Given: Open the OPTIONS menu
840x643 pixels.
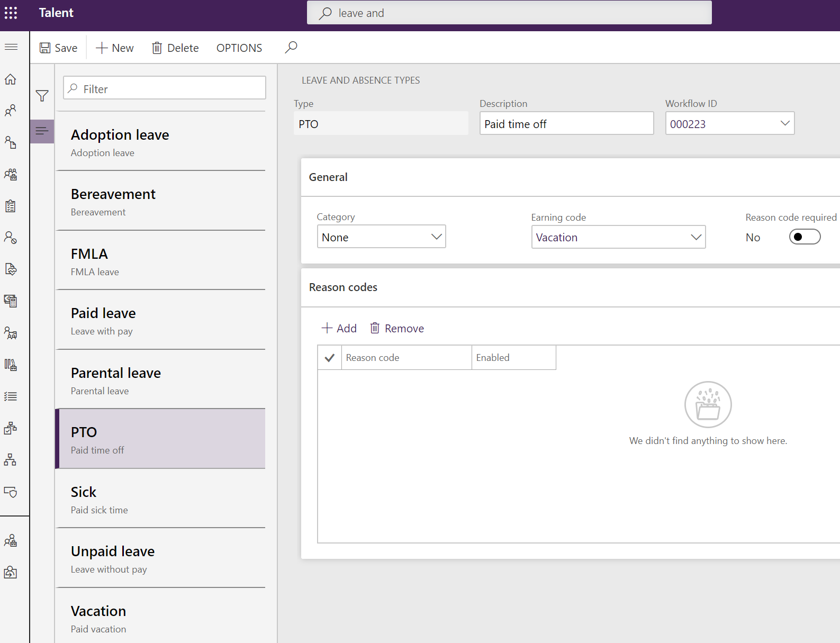Looking at the screenshot, I should [x=239, y=48].
